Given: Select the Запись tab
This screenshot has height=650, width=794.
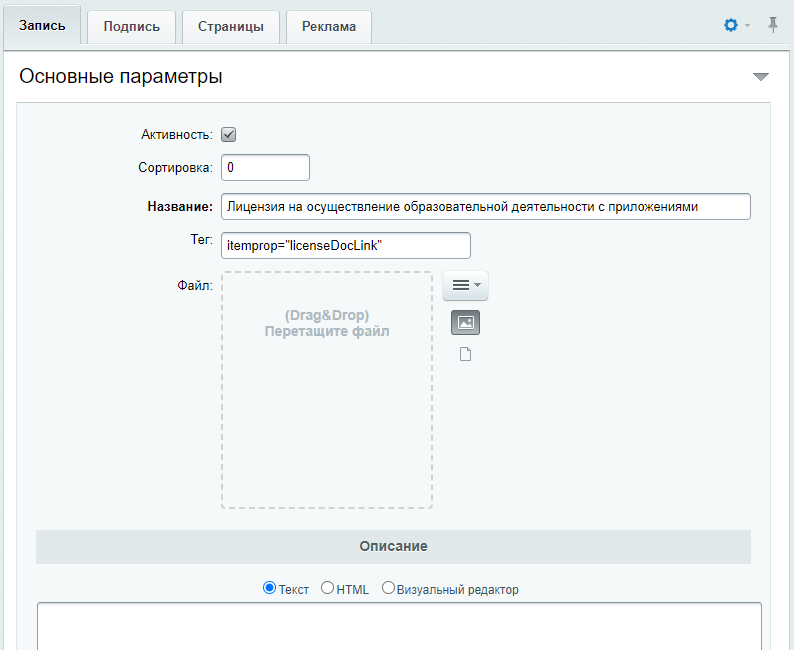Looking at the screenshot, I should point(42,26).
